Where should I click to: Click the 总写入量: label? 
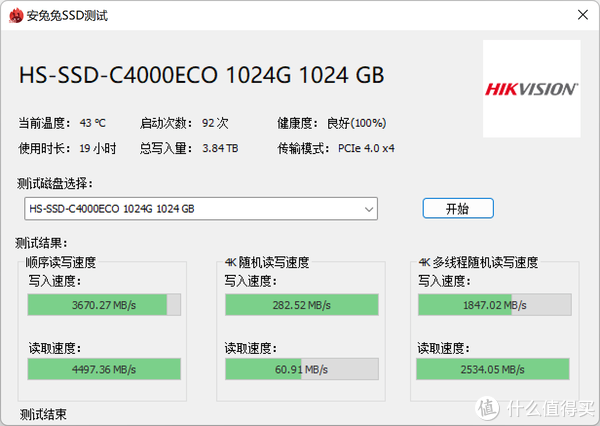point(166,148)
